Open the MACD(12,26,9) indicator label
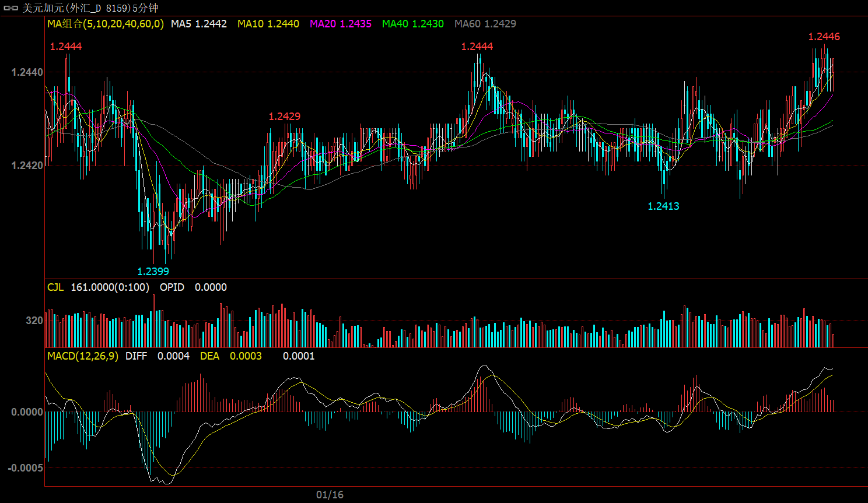 (82, 356)
